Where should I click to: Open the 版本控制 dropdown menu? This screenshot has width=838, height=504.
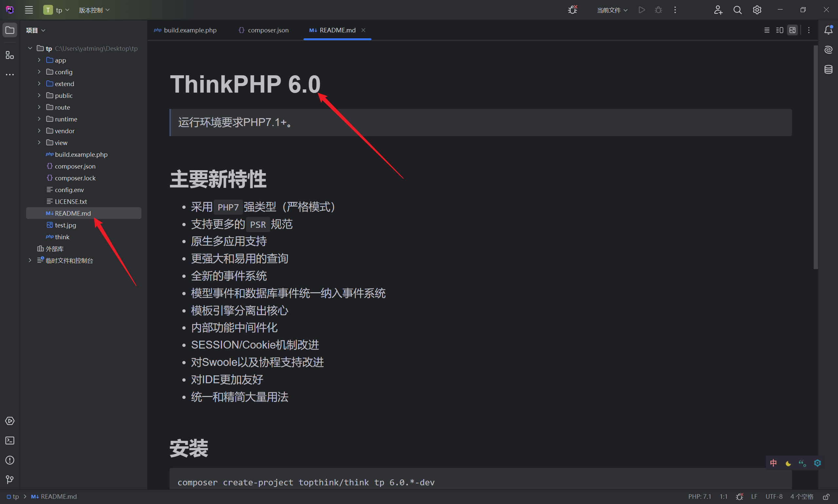click(x=94, y=10)
